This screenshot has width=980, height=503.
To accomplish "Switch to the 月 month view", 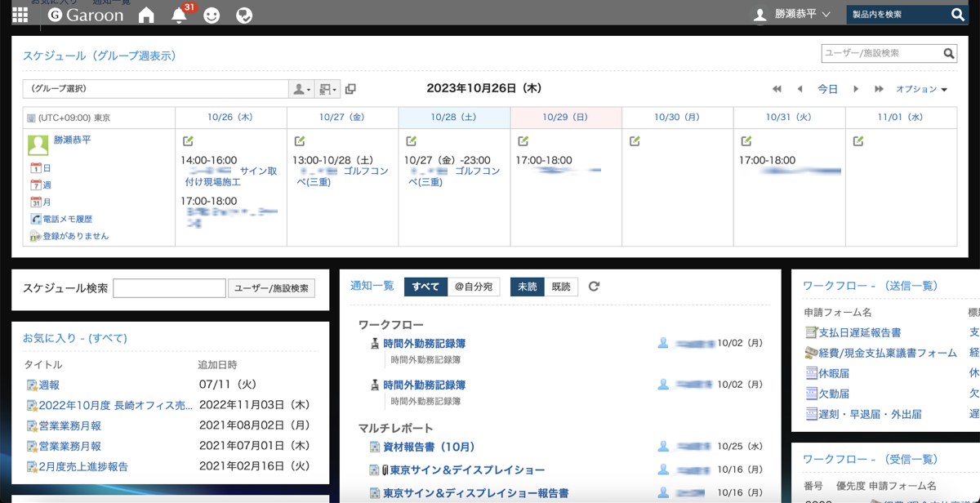I will click(x=47, y=202).
